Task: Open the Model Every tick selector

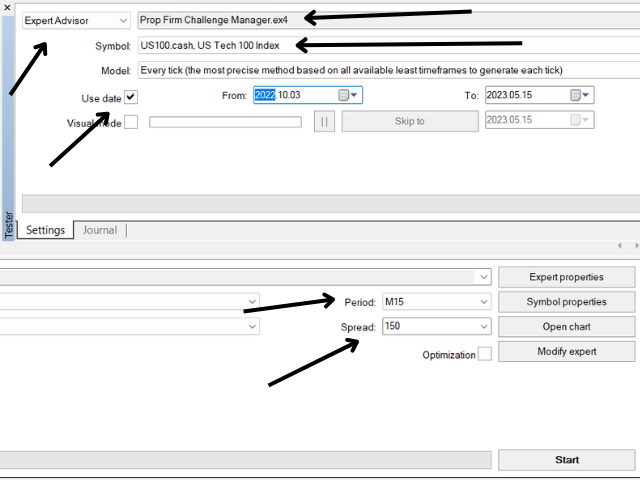Action: pos(389,70)
